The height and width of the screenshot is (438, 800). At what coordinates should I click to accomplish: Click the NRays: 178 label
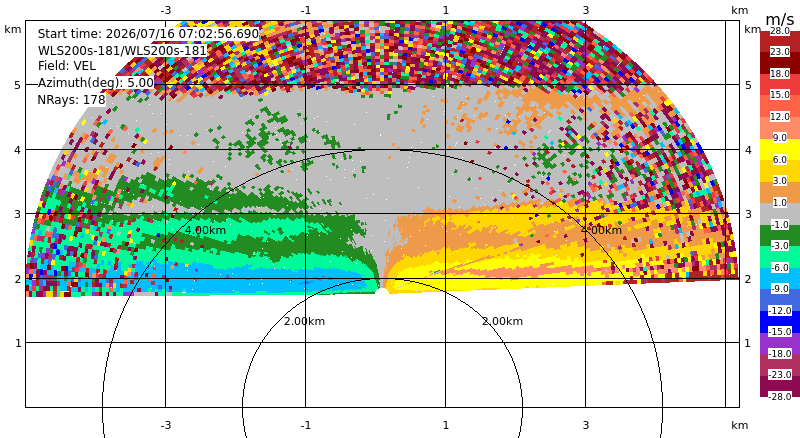tap(71, 100)
